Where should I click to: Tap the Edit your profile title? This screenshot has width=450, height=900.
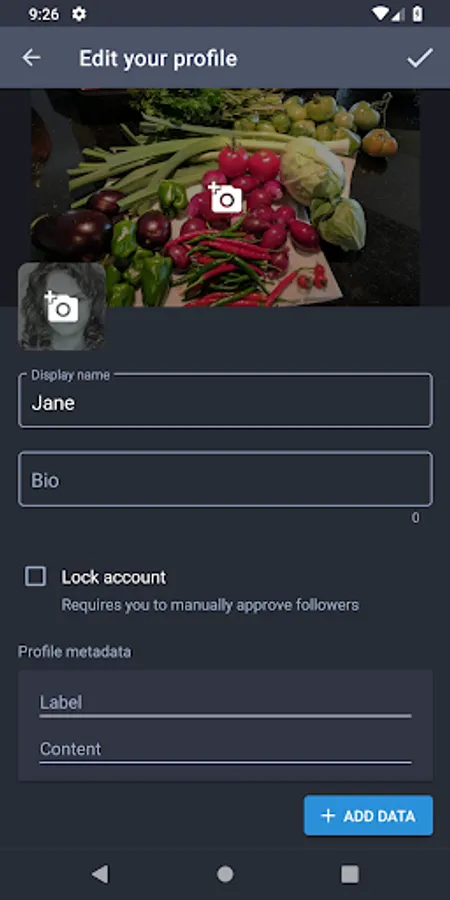(x=158, y=59)
